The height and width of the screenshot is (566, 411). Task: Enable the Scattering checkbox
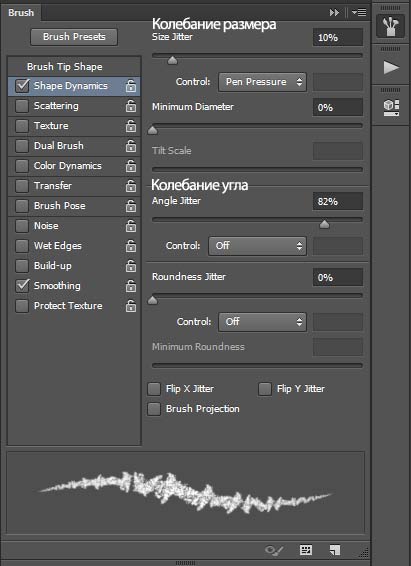point(22,106)
